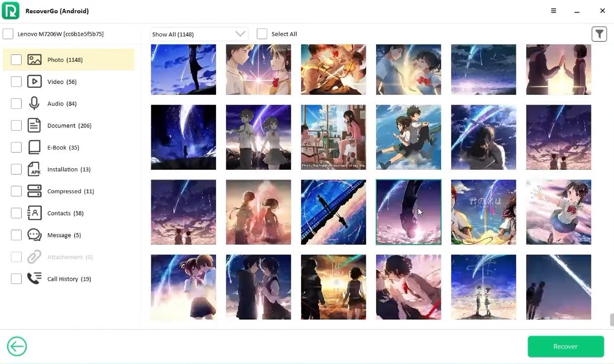614x364 pixels.
Task: Tick the E-Book category checkbox
Action: coord(16,147)
